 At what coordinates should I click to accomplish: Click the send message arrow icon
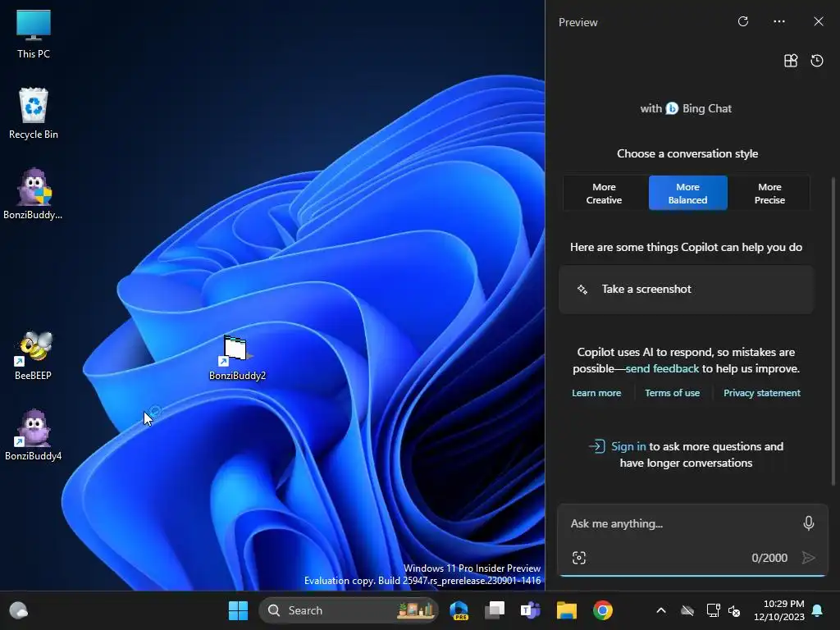[809, 558]
